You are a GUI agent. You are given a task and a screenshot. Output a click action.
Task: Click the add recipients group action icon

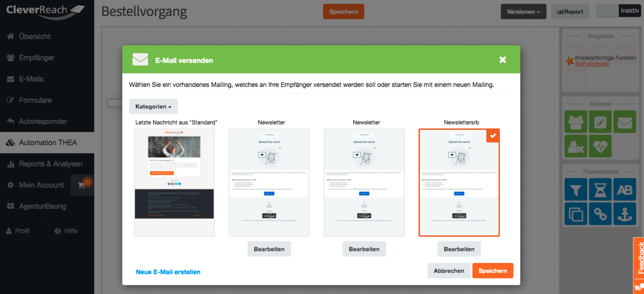(x=576, y=122)
